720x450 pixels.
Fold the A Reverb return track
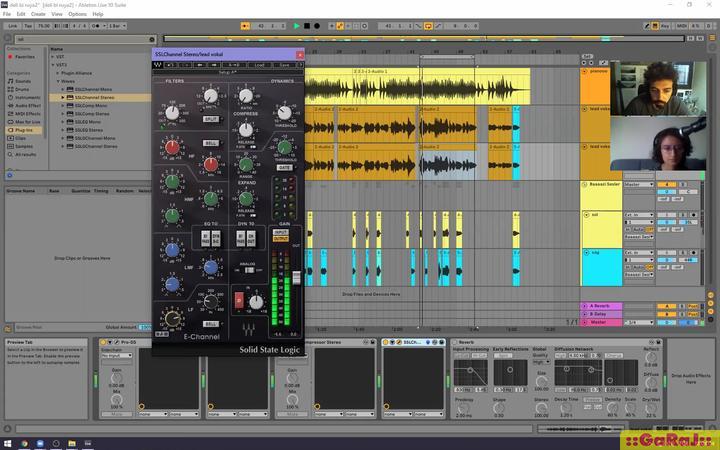(x=585, y=306)
